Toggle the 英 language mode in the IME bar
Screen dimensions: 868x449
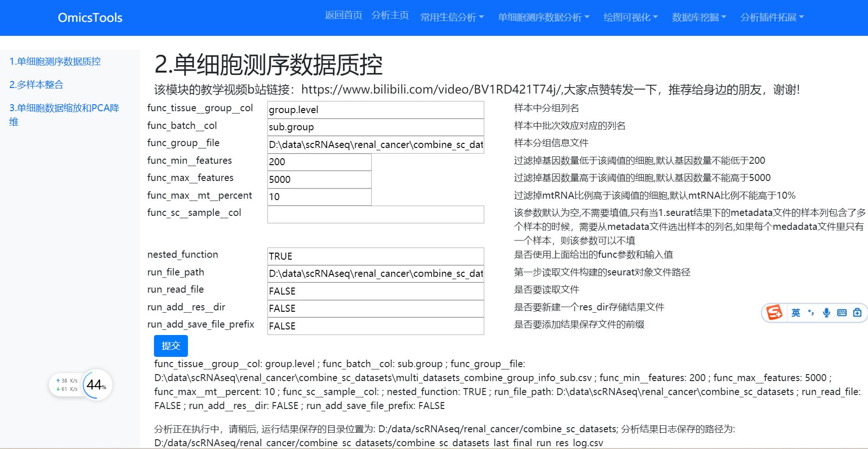point(796,313)
